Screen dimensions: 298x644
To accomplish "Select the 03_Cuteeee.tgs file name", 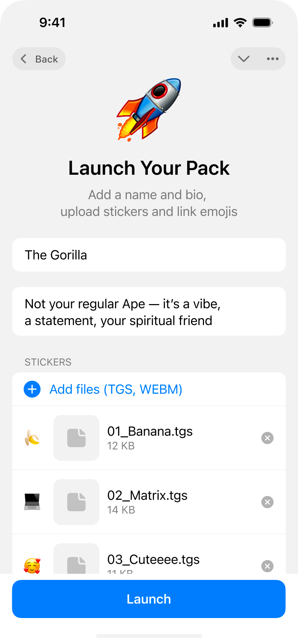I will tap(154, 559).
